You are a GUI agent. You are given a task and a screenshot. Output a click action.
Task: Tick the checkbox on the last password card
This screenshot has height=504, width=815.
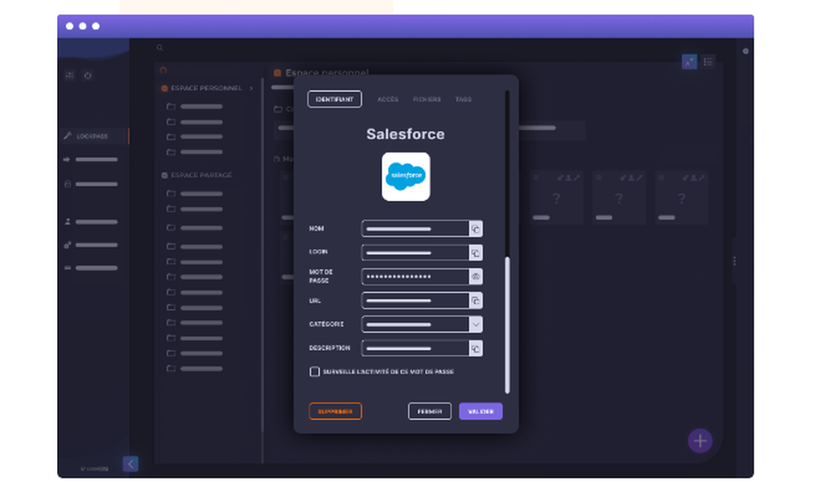[661, 177]
